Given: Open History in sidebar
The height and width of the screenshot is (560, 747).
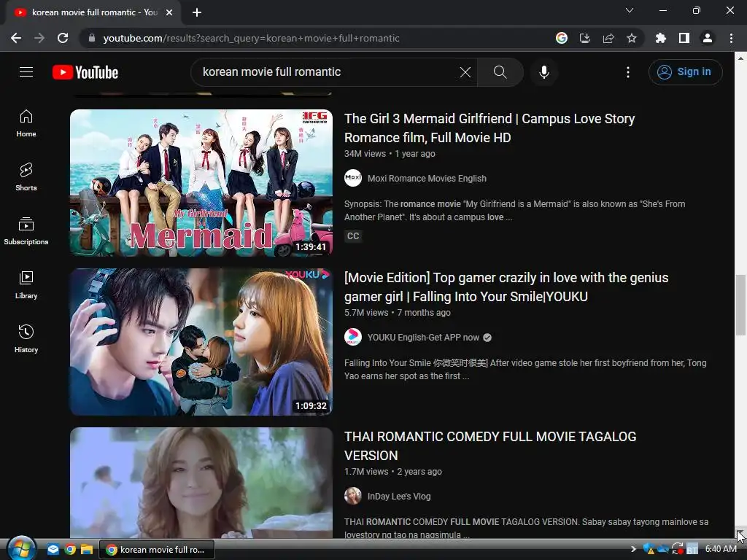Looking at the screenshot, I should pos(26,338).
